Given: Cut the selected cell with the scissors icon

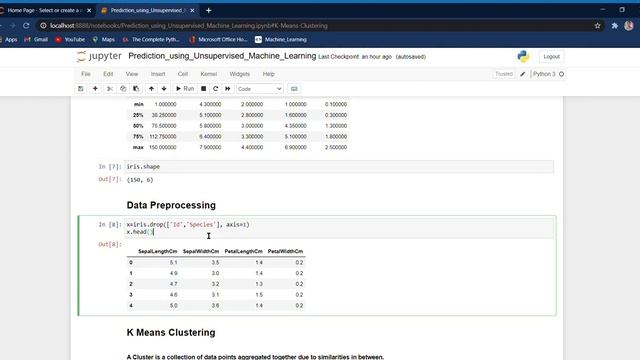Looking at the screenshot, I should 110,89.
